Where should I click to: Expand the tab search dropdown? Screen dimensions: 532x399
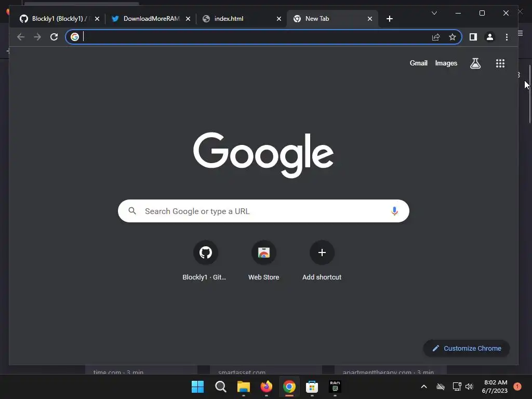pos(434,13)
